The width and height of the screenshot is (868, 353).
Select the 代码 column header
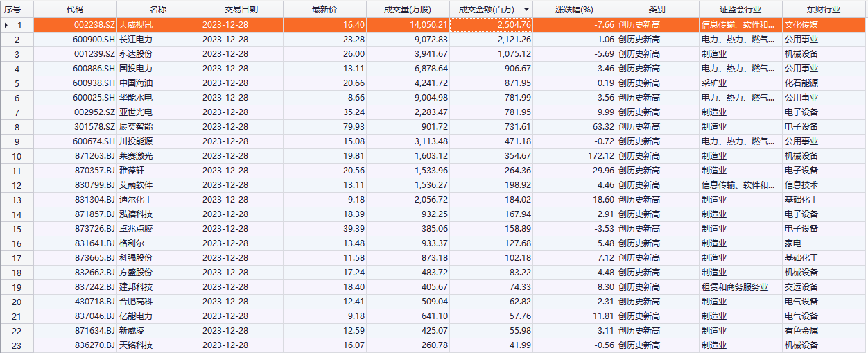(x=75, y=10)
